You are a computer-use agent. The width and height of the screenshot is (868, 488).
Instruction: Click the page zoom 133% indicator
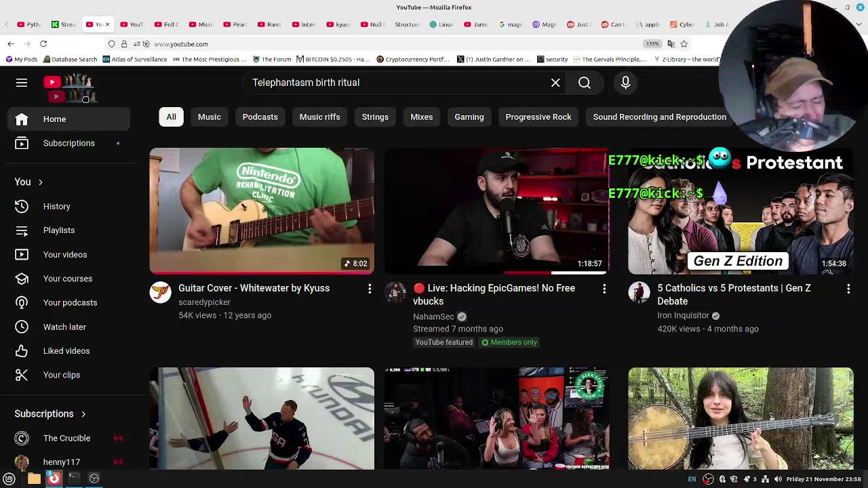(x=652, y=44)
